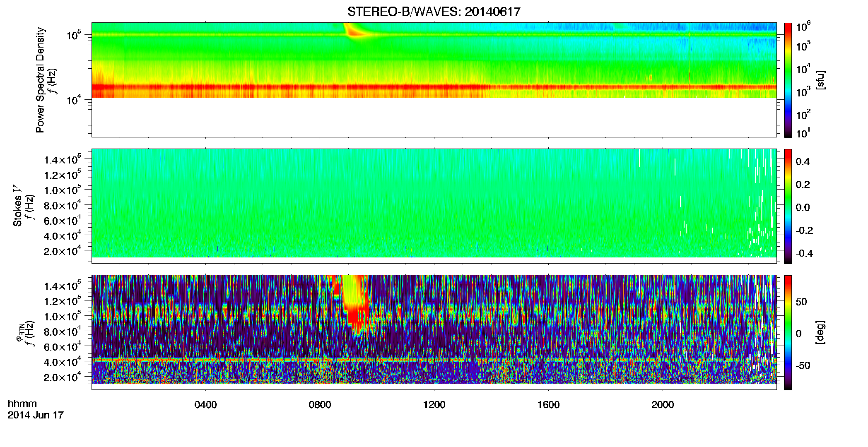Click the 1600 time axis label
868x447 pixels.
pyautogui.click(x=548, y=405)
